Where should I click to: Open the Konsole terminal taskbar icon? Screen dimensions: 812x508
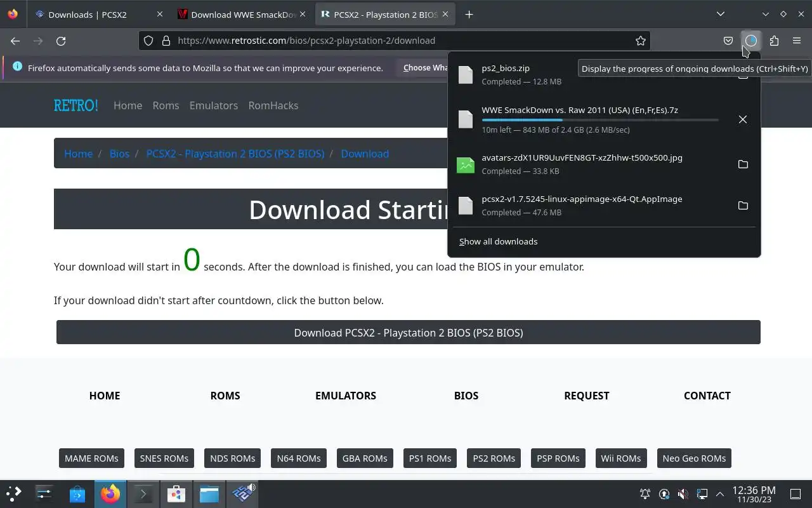[x=143, y=493]
